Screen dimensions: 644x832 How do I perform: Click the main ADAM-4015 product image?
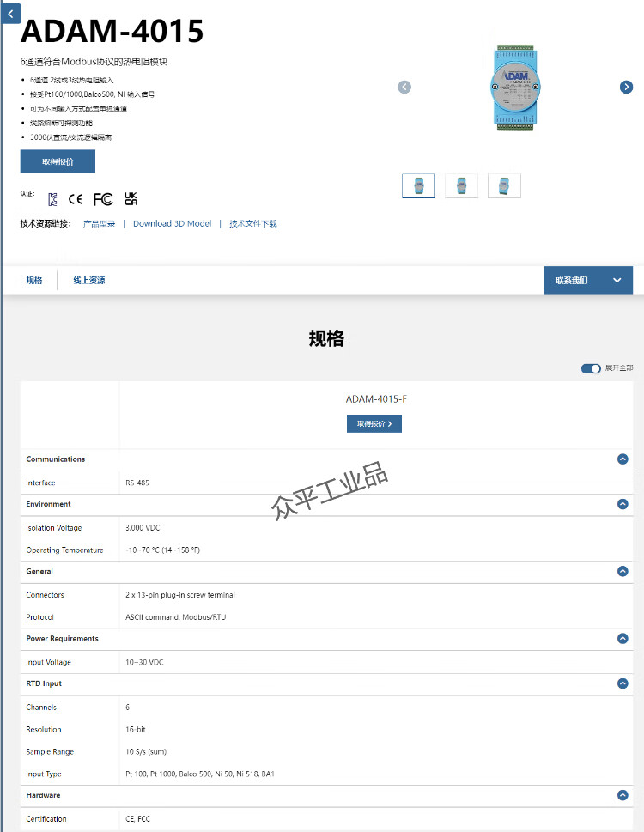(x=515, y=87)
